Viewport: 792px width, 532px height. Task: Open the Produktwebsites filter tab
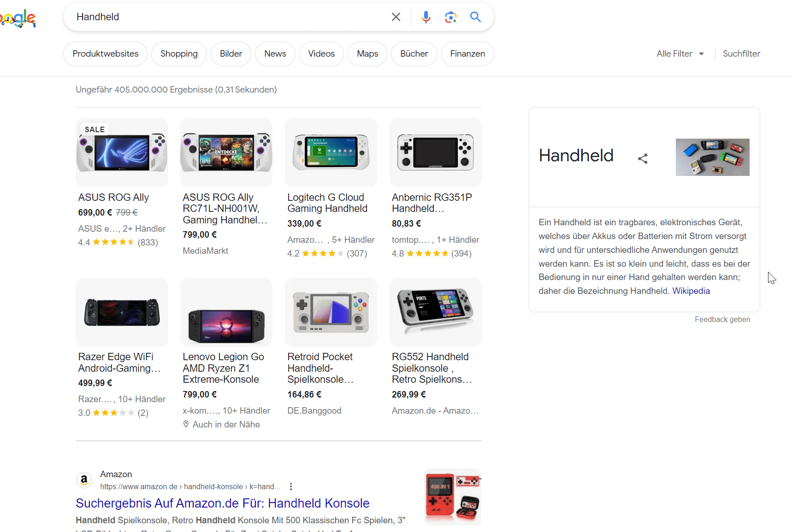coord(106,54)
